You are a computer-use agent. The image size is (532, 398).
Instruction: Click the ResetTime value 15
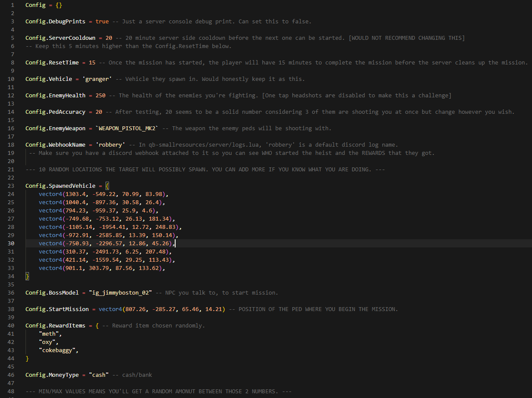click(x=92, y=62)
